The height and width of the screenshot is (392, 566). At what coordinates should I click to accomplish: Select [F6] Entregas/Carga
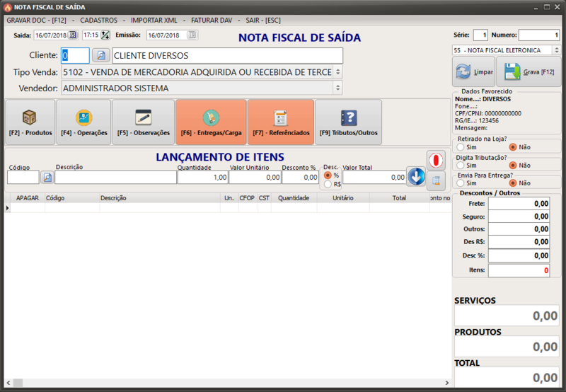pyautogui.click(x=211, y=122)
